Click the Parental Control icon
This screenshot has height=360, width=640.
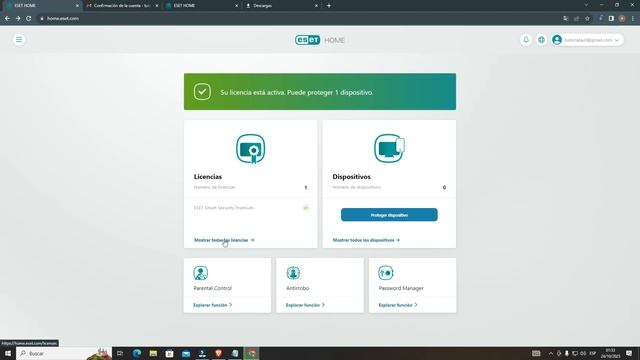[200, 273]
